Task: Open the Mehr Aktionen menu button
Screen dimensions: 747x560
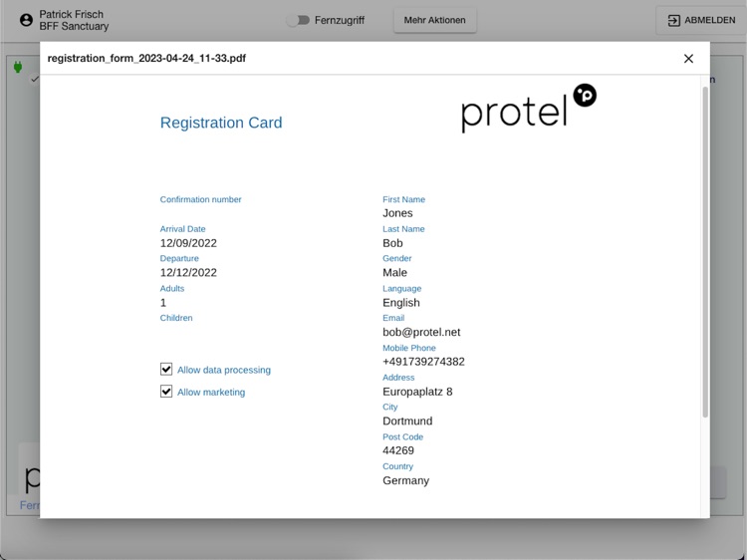Action: tap(434, 20)
